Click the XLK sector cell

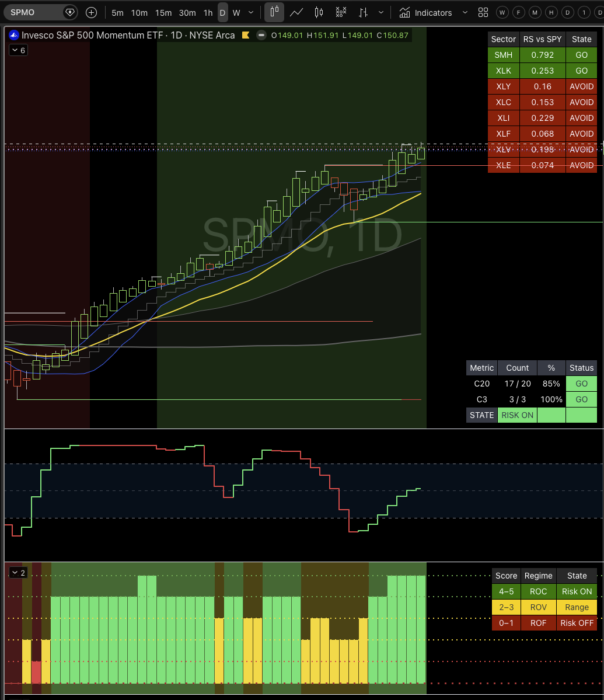[x=504, y=71]
